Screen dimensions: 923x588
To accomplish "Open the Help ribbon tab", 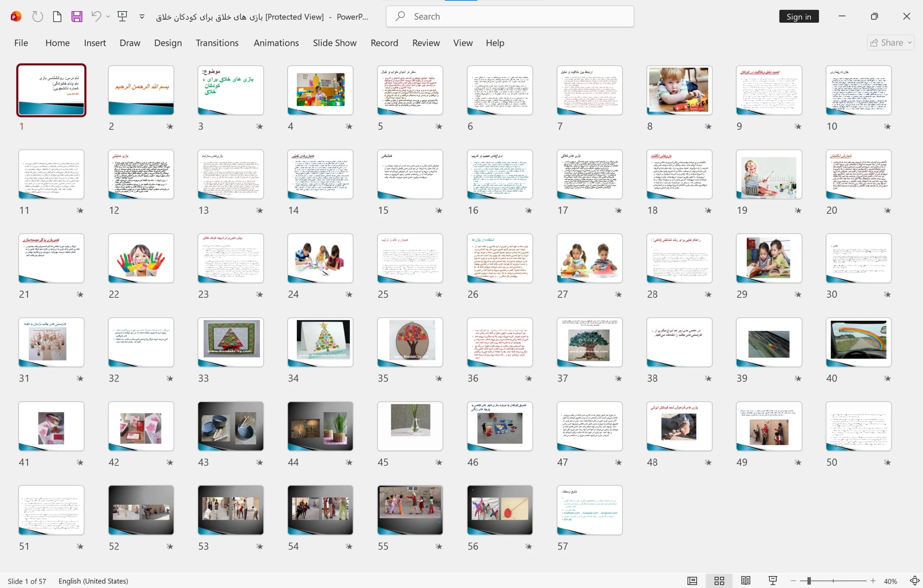I will pos(495,43).
